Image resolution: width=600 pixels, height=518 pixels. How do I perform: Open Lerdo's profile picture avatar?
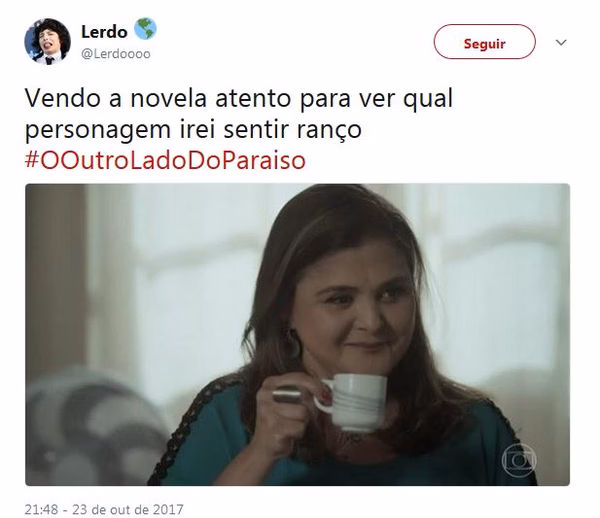tap(47, 41)
